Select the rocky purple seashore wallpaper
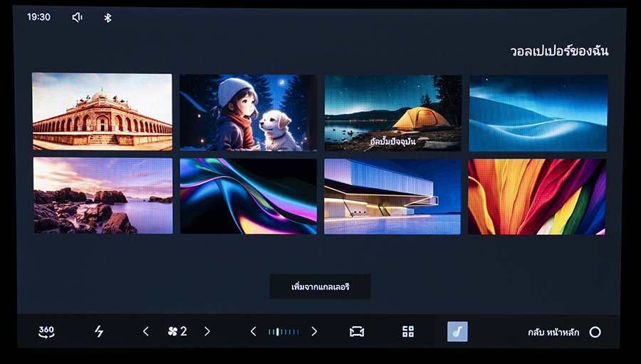The height and width of the screenshot is (364, 641). [103, 196]
